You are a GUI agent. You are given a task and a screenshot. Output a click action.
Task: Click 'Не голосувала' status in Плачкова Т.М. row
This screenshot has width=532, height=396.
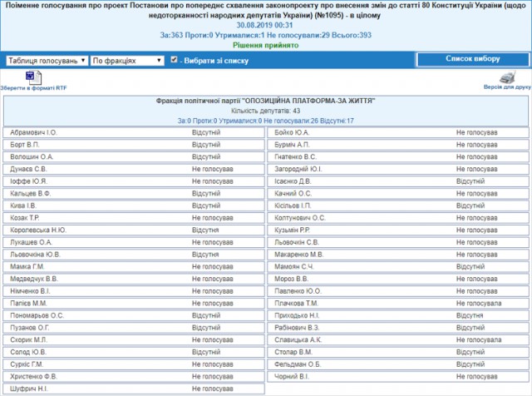(479, 304)
